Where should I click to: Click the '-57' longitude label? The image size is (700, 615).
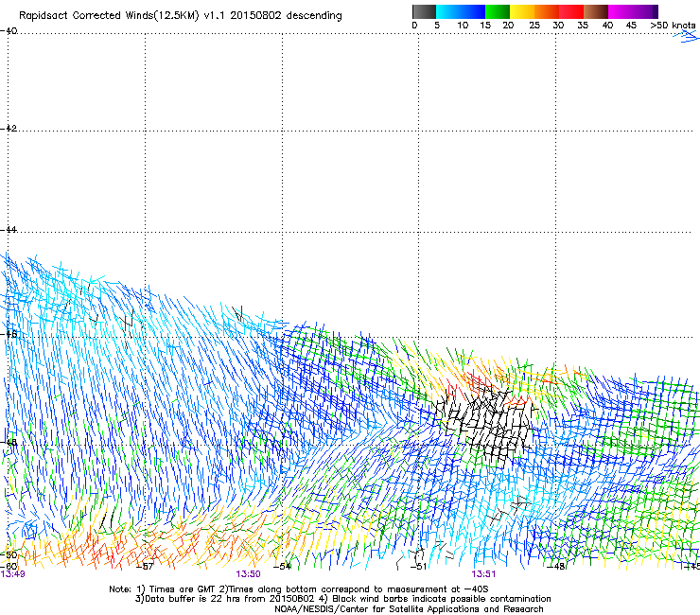(145, 567)
